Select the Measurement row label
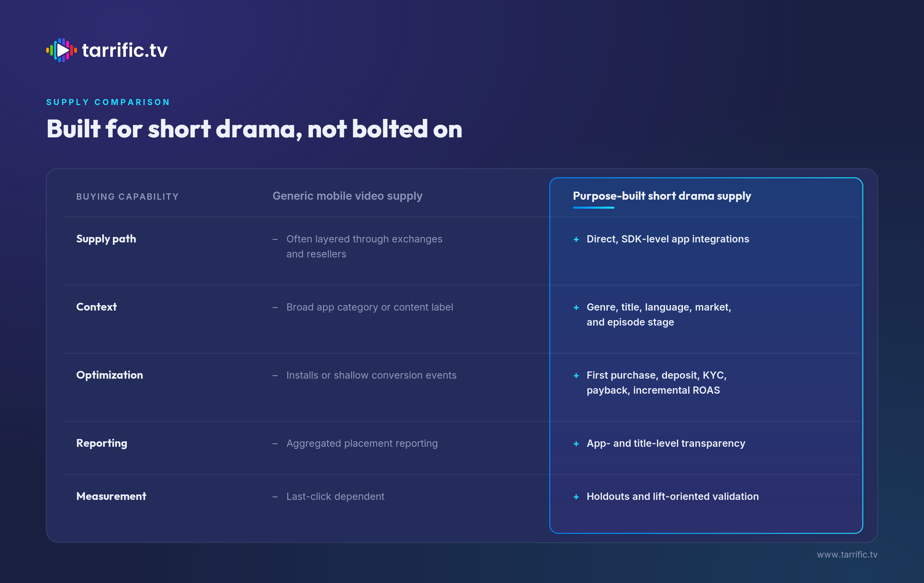Viewport: 924px width, 583px height. [111, 496]
